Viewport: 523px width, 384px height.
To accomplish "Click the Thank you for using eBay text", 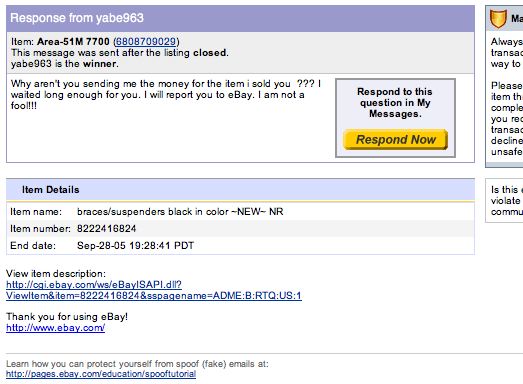I will click(x=67, y=317).
